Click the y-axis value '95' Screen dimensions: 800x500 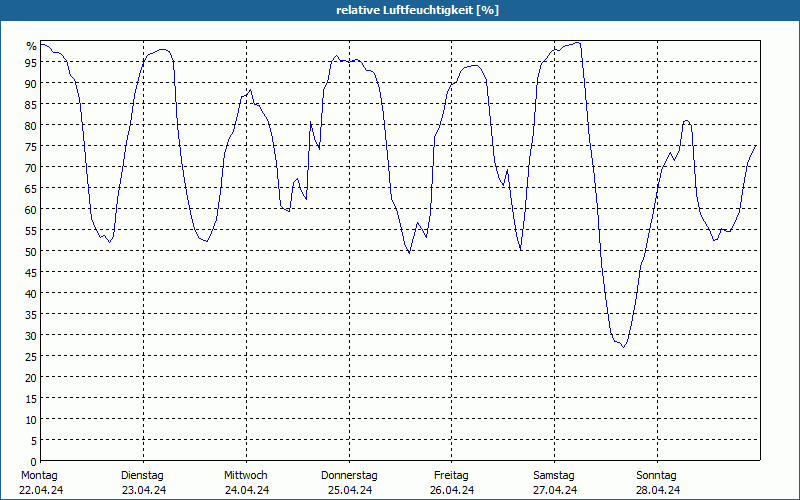[31, 63]
